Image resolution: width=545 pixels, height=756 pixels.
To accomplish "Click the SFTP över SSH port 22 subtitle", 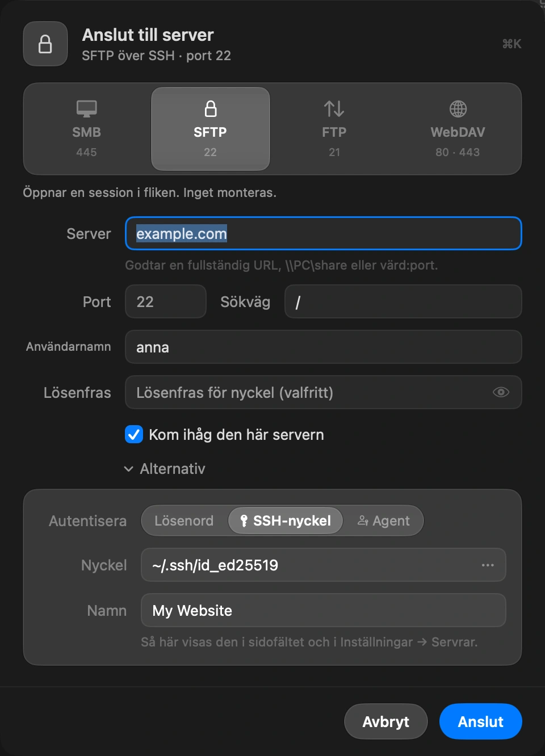I will click(156, 56).
